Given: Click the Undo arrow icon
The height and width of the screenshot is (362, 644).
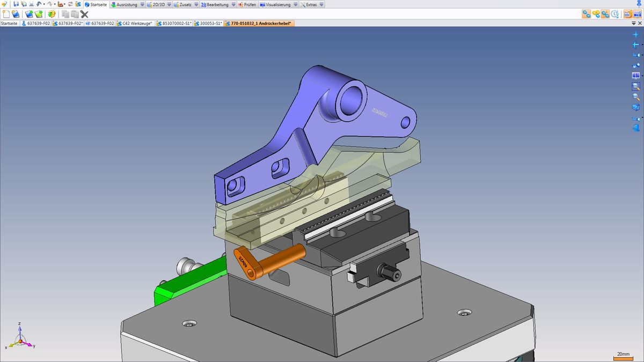Looking at the screenshot, I should [39, 4].
